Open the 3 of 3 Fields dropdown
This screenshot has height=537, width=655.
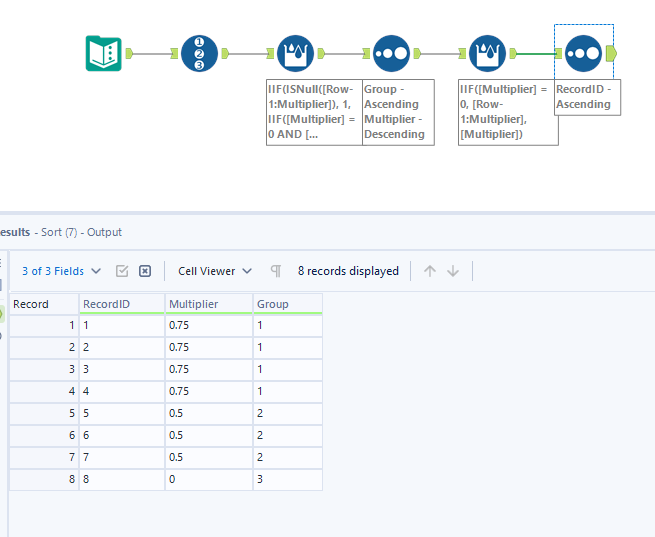pyautogui.click(x=61, y=271)
